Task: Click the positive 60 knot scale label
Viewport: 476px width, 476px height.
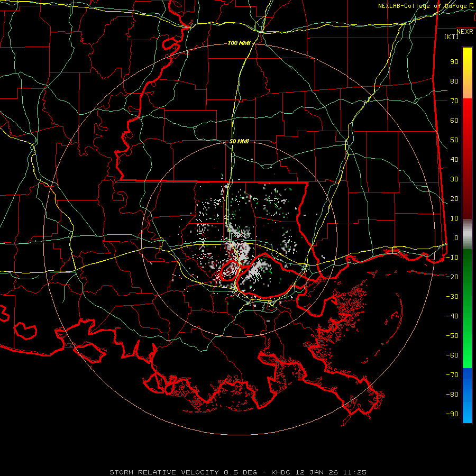Action: click(x=454, y=121)
